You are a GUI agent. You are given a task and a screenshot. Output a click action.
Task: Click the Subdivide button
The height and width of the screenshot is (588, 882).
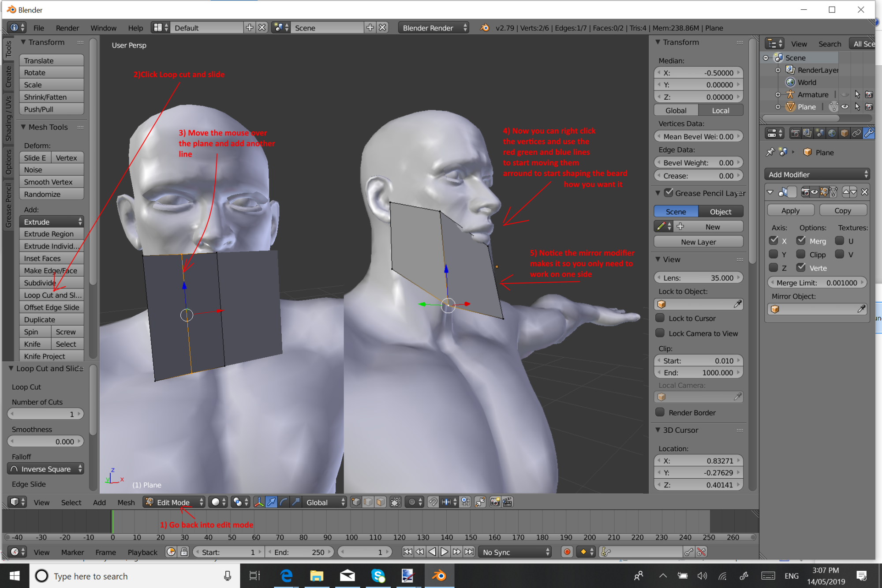52,282
